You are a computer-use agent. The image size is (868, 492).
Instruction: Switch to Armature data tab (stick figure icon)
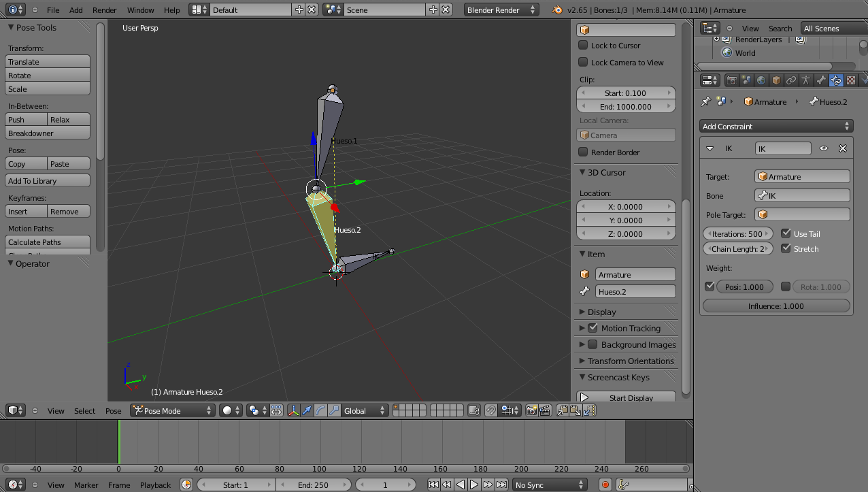pyautogui.click(x=806, y=80)
